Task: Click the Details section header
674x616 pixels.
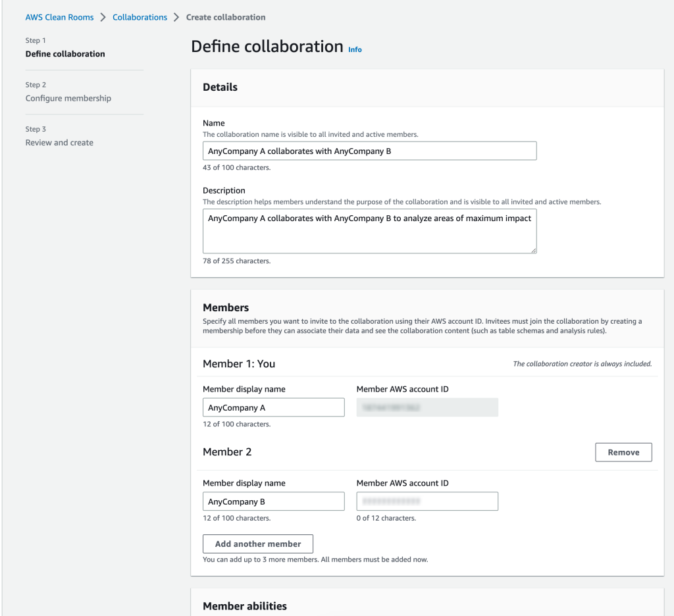Action: coord(220,87)
